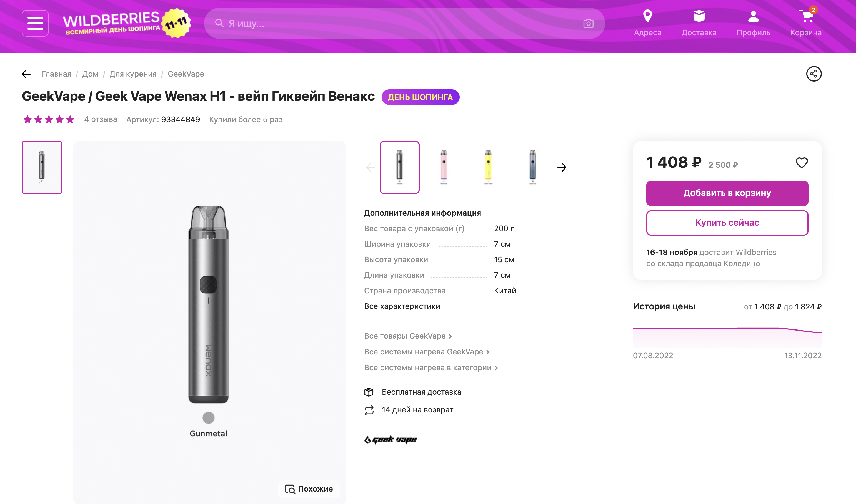The height and width of the screenshot is (504, 856).
Task: Click the share icon
Action: [814, 74]
